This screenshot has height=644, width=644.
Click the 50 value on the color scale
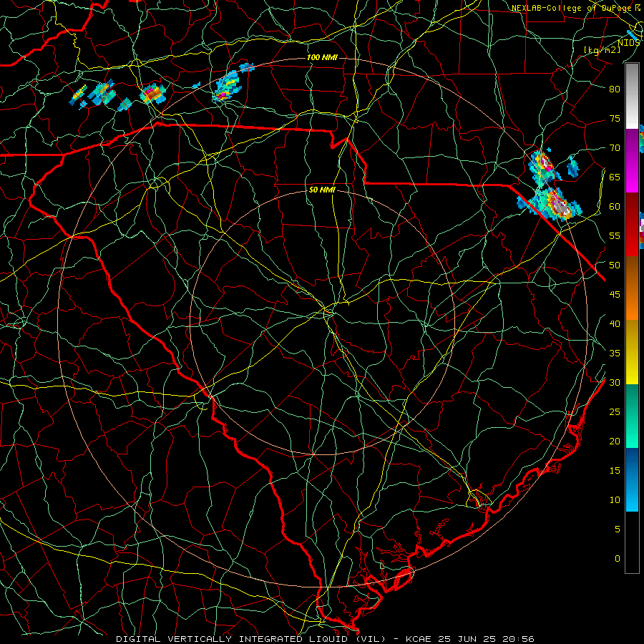click(615, 265)
